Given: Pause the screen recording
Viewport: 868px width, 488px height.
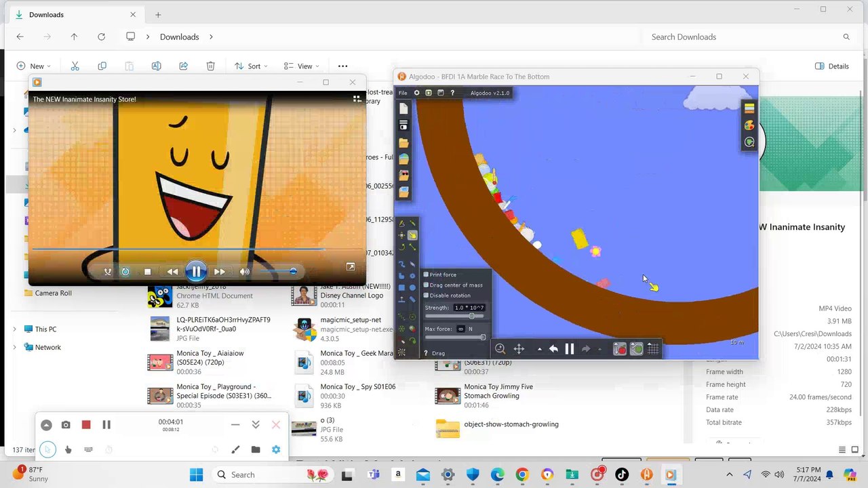Looking at the screenshot, I should pos(106,424).
